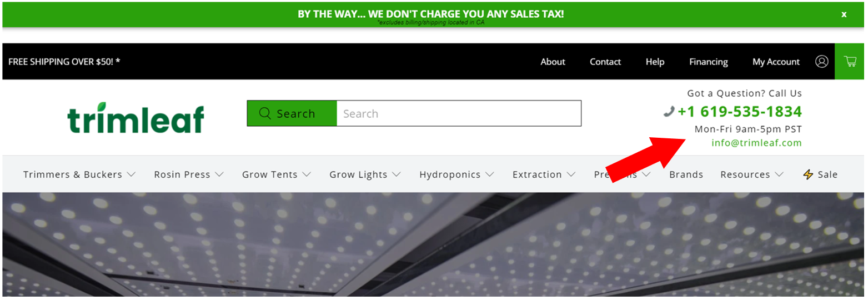The width and height of the screenshot is (868, 300).
Task: Dismiss the sales tax banner with x
Action: 844,14
